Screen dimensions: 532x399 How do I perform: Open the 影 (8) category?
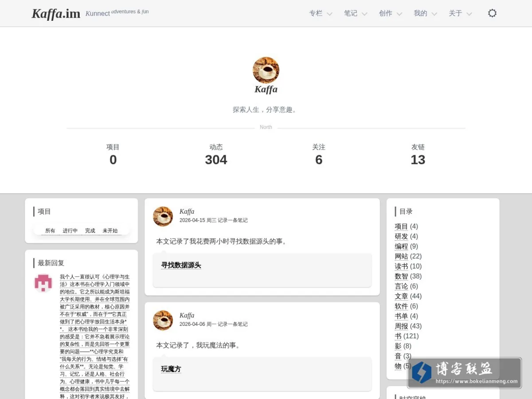(x=398, y=346)
